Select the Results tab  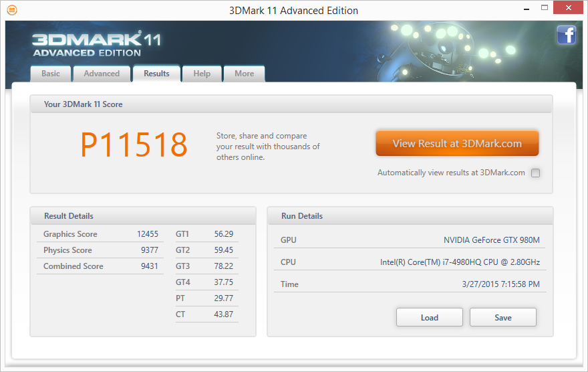click(x=156, y=74)
